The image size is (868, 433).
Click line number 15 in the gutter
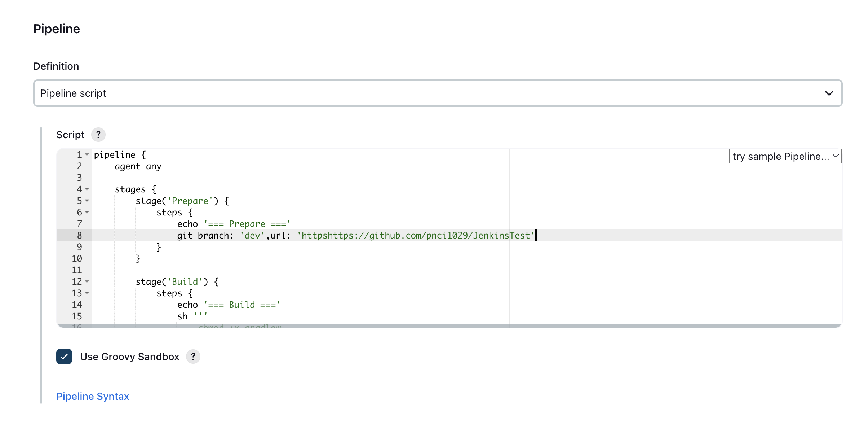77,316
